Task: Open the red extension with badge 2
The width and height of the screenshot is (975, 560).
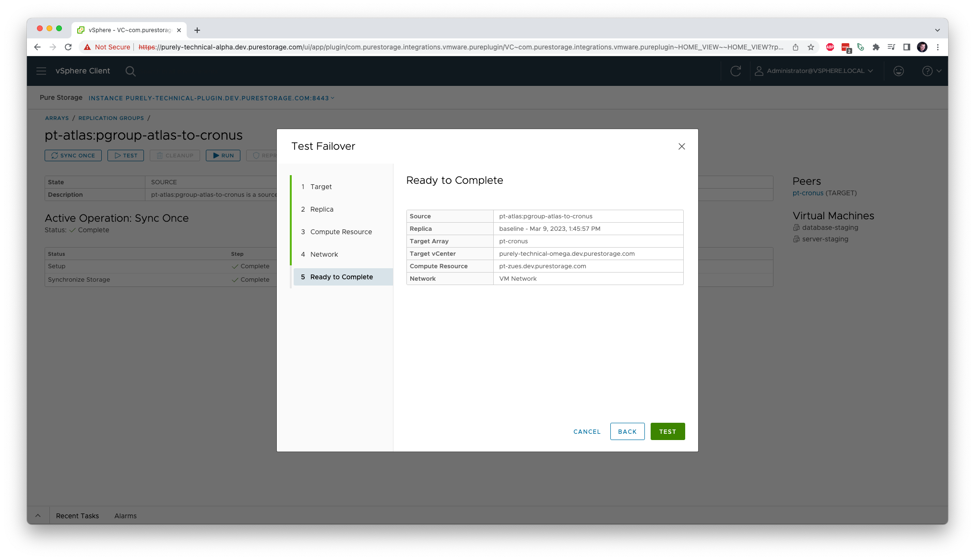Action: pos(846,48)
